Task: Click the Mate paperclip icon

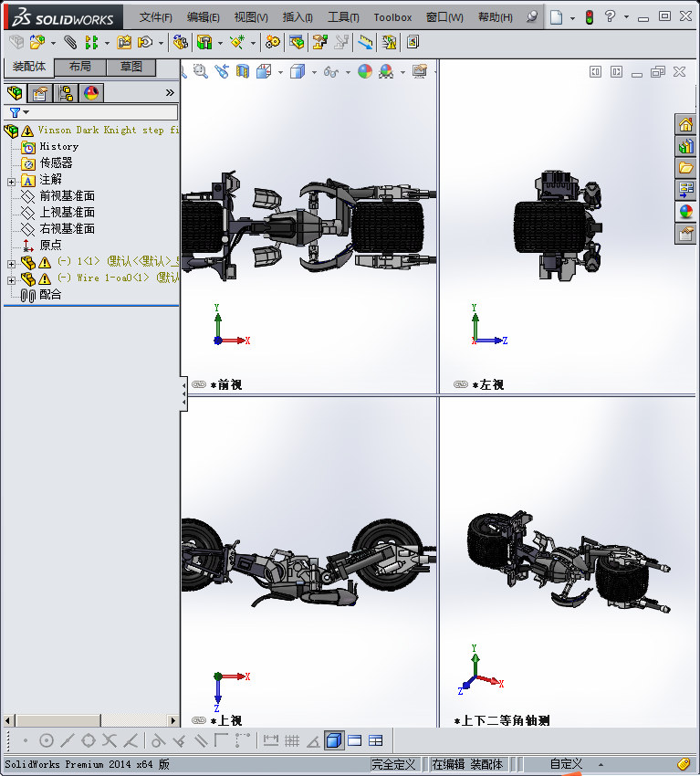Action: [x=71, y=43]
